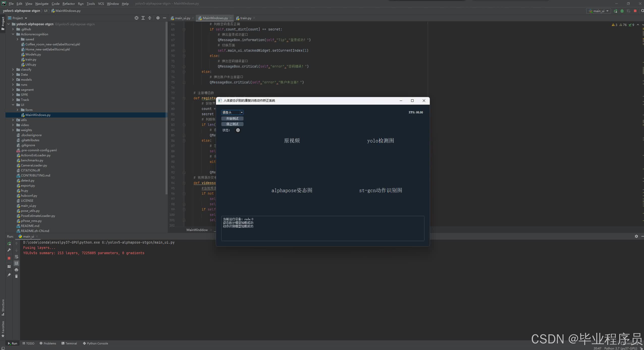Screen dimensions: 644x350
Task: Stop the running process in Run panel
Action: (9, 258)
